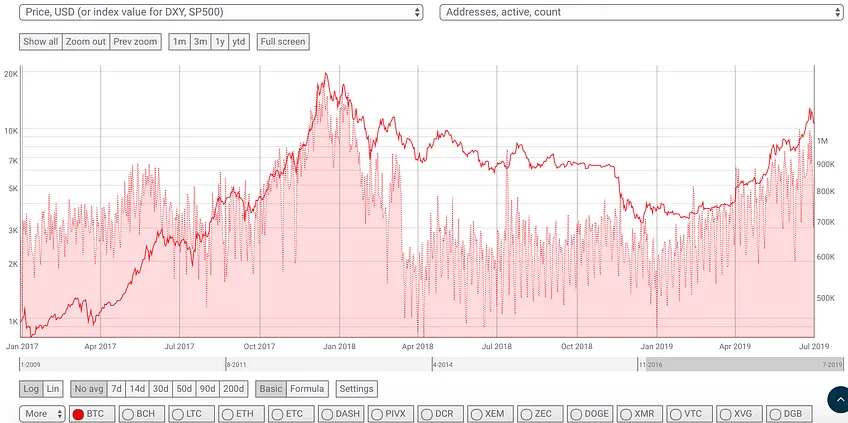This screenshot has width=848, height=423.
Task: Switch to the Formula mode tab
Action: point(307,388)
